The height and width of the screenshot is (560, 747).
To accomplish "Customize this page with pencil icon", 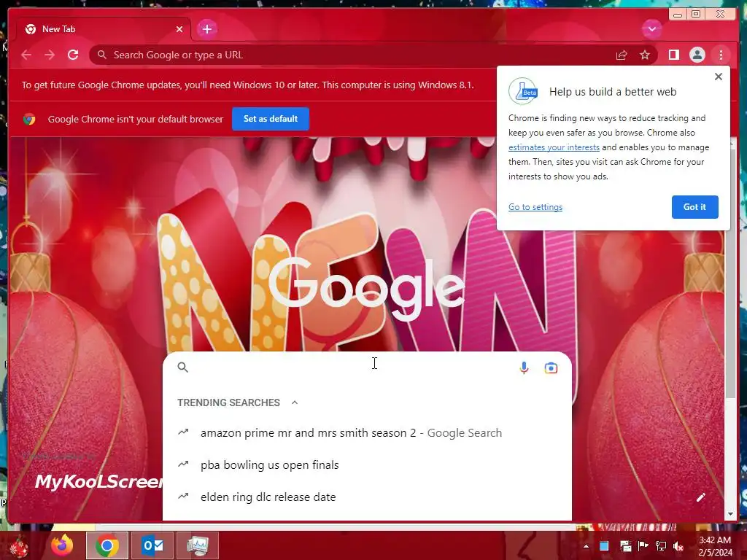I will [x=700, y=497].
